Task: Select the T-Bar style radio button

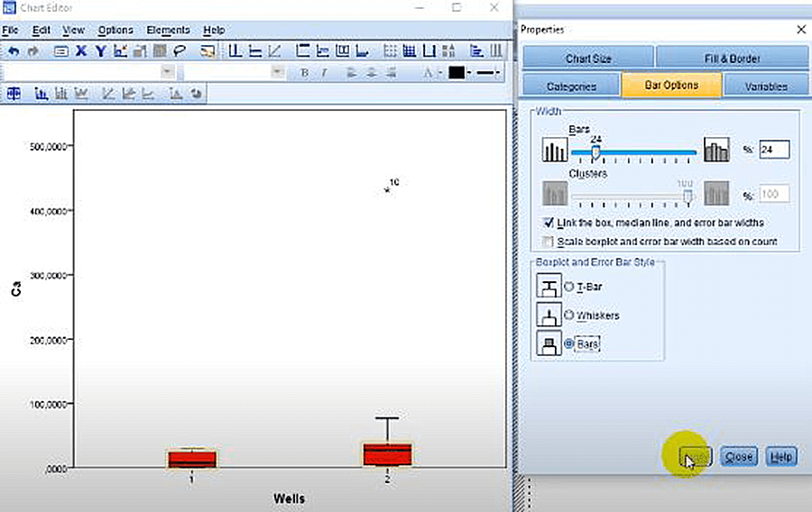Action: pyautogui.click(x=568, y=287)
